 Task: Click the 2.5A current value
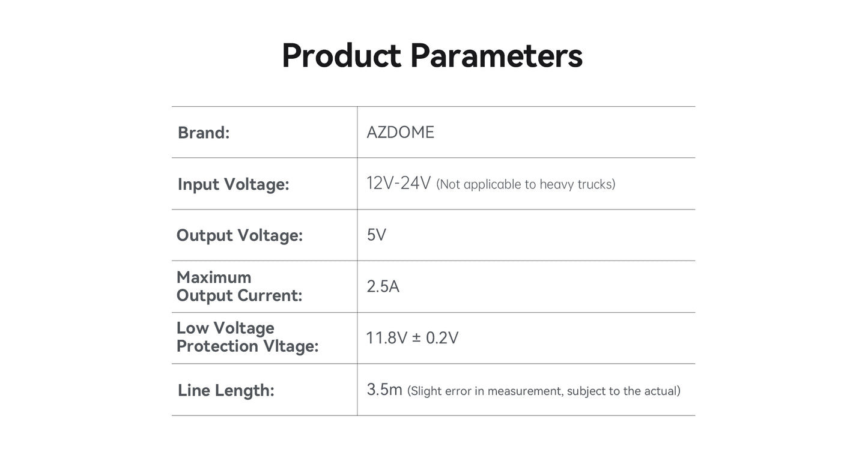pos(383,286)
